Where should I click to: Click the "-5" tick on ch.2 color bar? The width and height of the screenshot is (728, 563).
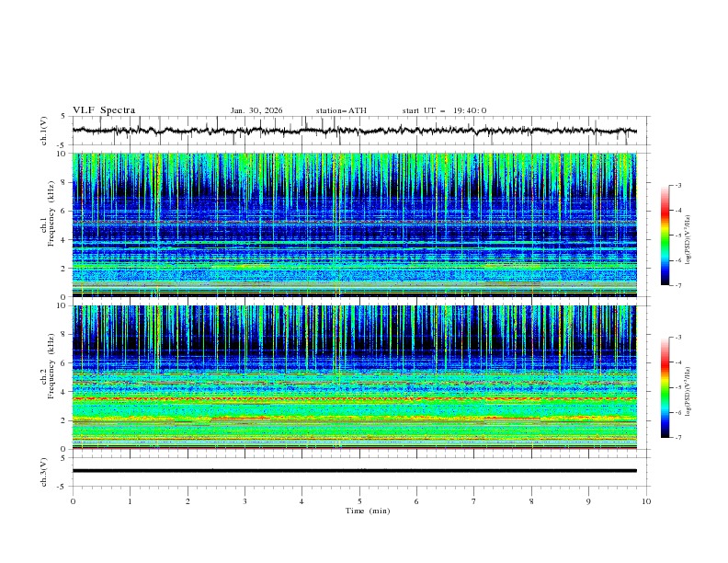click(x=678, y=387)
